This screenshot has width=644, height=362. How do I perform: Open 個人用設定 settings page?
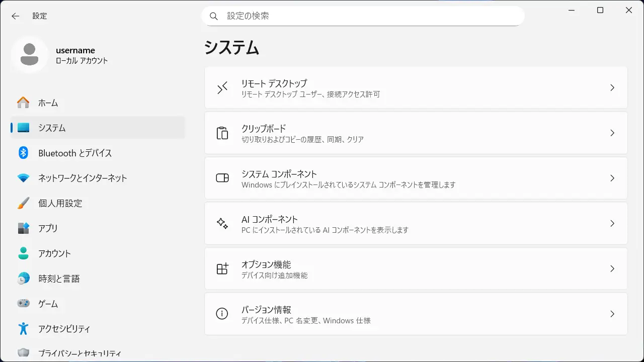pos(60,203)
